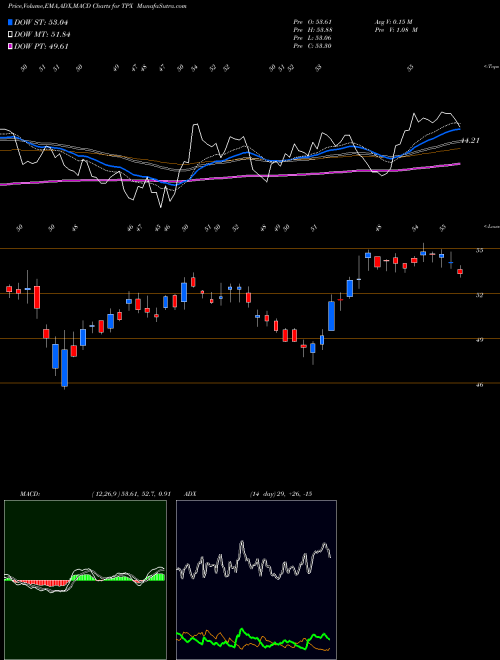Click the Pre O: 53.61 value
This screenshot has width=500, height=660.
[312, 22]
